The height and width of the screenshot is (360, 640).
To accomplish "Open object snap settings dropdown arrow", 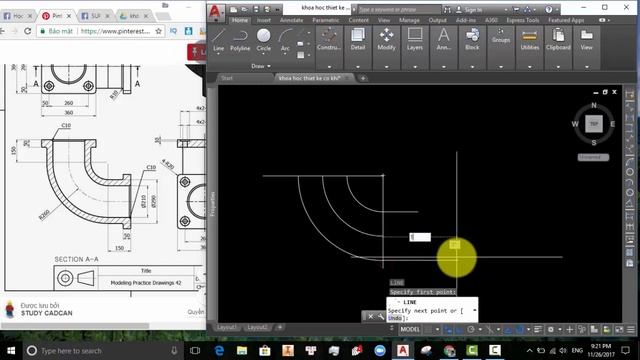I will pyautogui.click(x=528, y=329).
